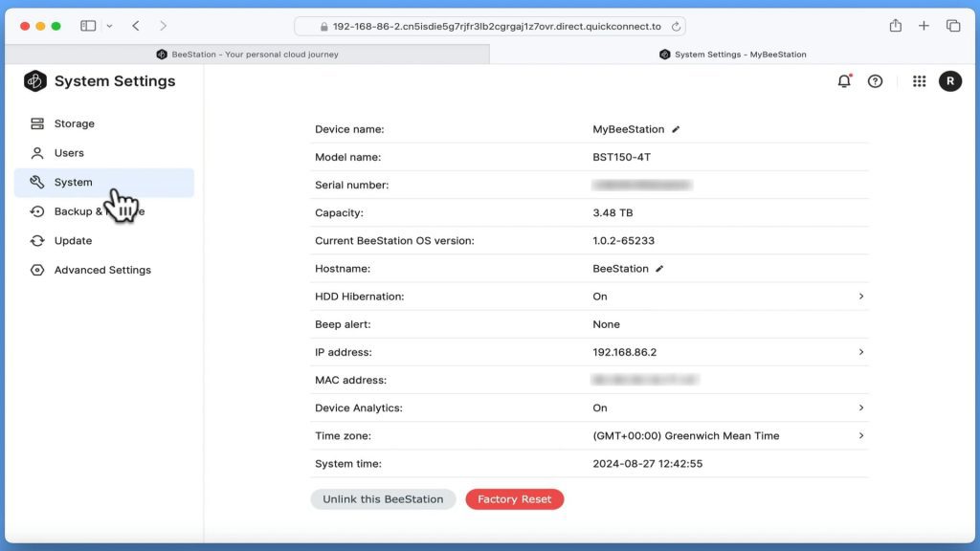The image size is (980, 551).
Task: Click the MyBeeStation device name text
Action: (628, 129)
